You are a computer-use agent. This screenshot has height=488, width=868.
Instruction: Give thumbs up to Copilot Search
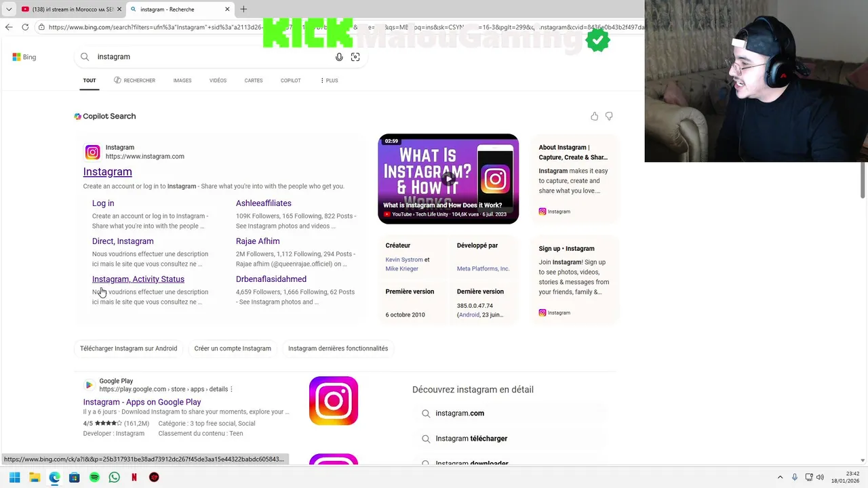[595, 117]
